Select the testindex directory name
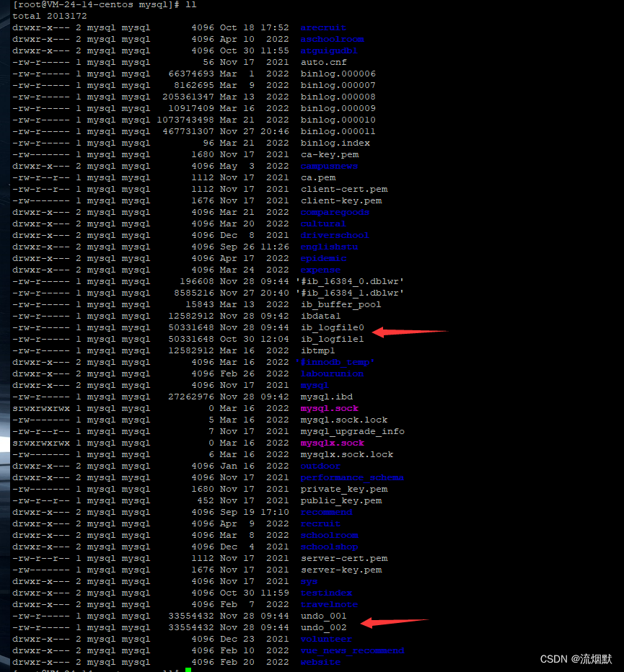Screen dimensions: 624x672 coord(326,593)
